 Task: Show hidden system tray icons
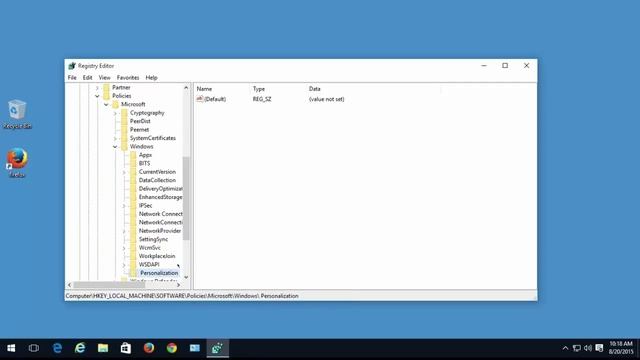565,348
